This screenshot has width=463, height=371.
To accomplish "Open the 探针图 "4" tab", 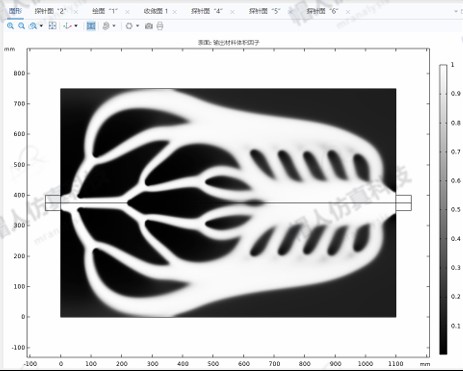I will point(207,11).
